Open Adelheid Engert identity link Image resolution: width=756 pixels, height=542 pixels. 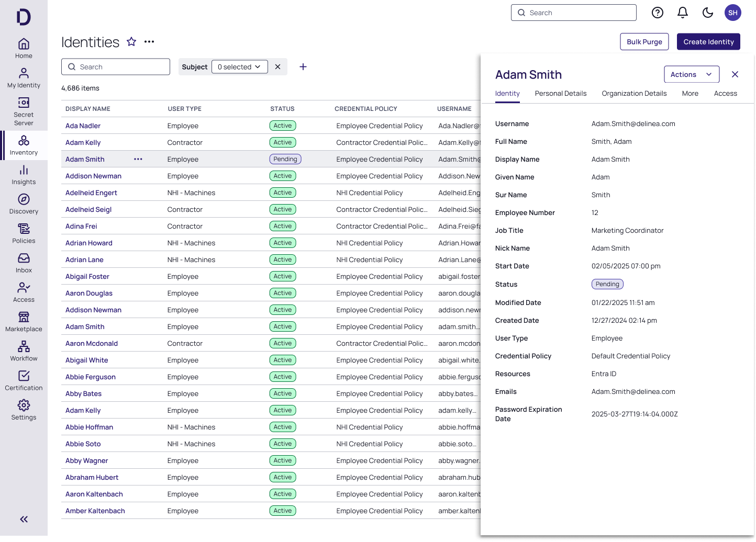pos(91,193)
